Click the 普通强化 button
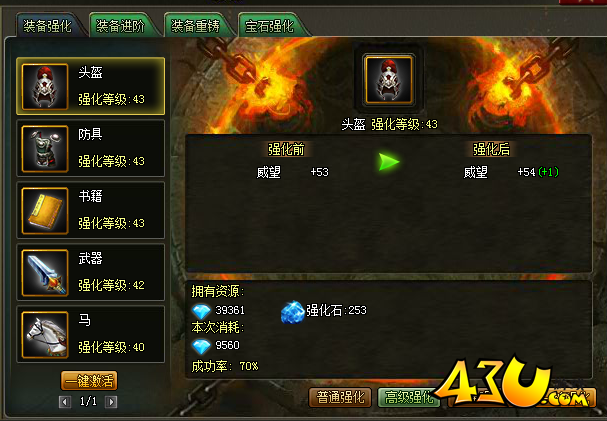 tap(340, 397)
